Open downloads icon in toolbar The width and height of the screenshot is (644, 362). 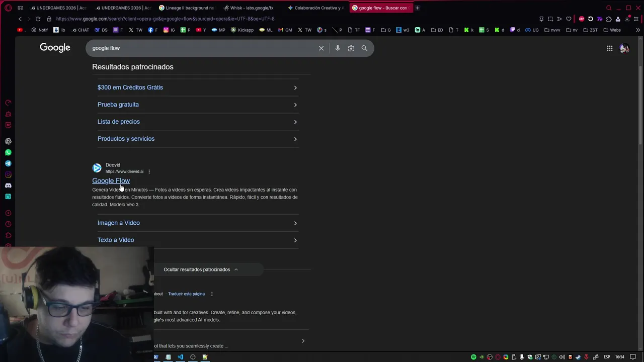(x=627, y=19)
